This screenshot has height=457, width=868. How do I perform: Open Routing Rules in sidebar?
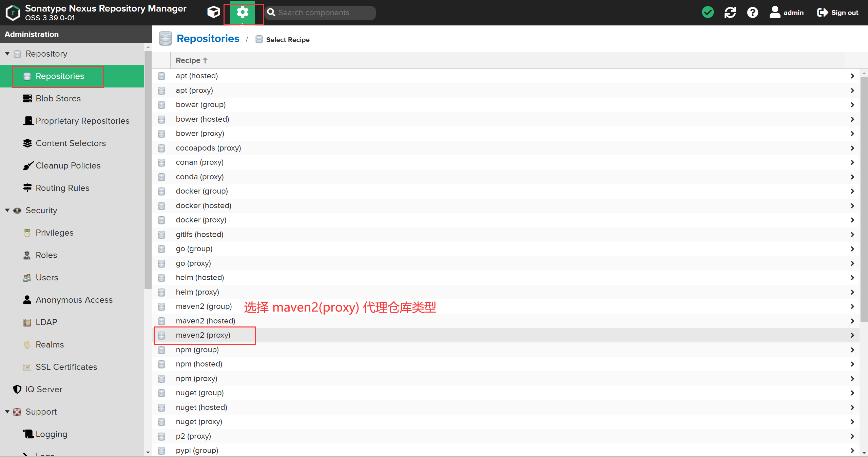tap(62, 188)
